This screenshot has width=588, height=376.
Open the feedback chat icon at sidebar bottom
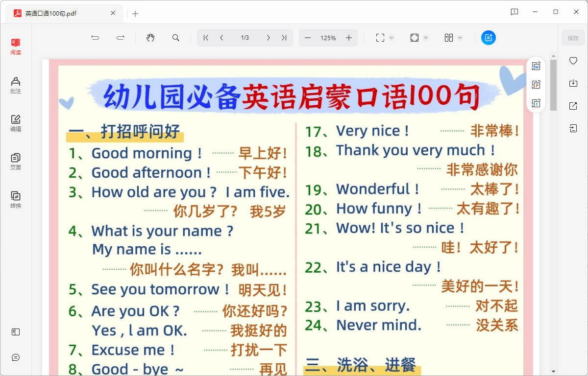16,357
